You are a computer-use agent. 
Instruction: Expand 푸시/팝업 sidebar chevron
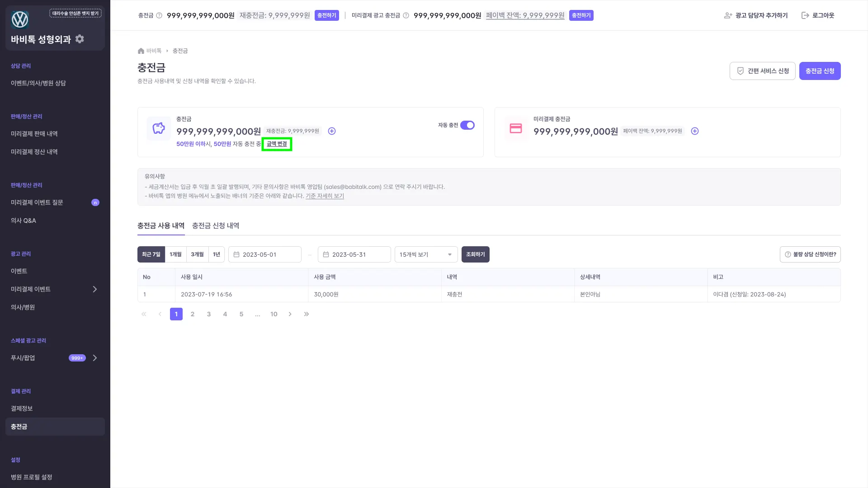(x=95, y=358)
